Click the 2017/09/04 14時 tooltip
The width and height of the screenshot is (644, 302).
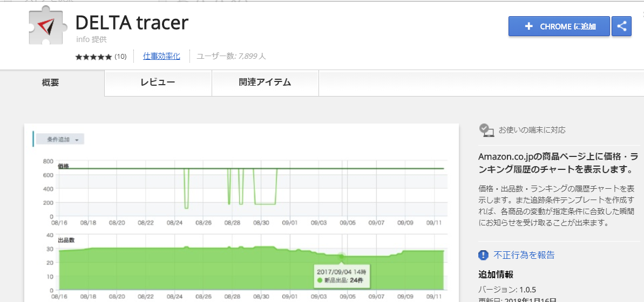click(x=341, y=276)
